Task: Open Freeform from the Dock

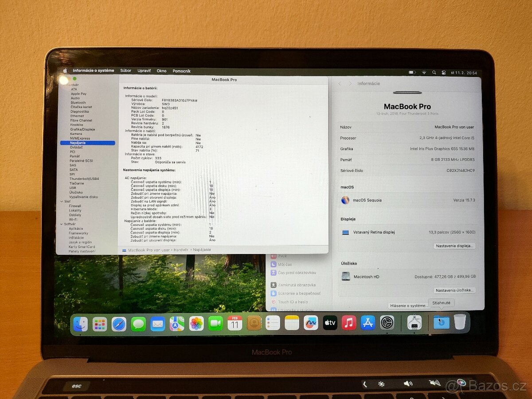Action: click(311, 323)
